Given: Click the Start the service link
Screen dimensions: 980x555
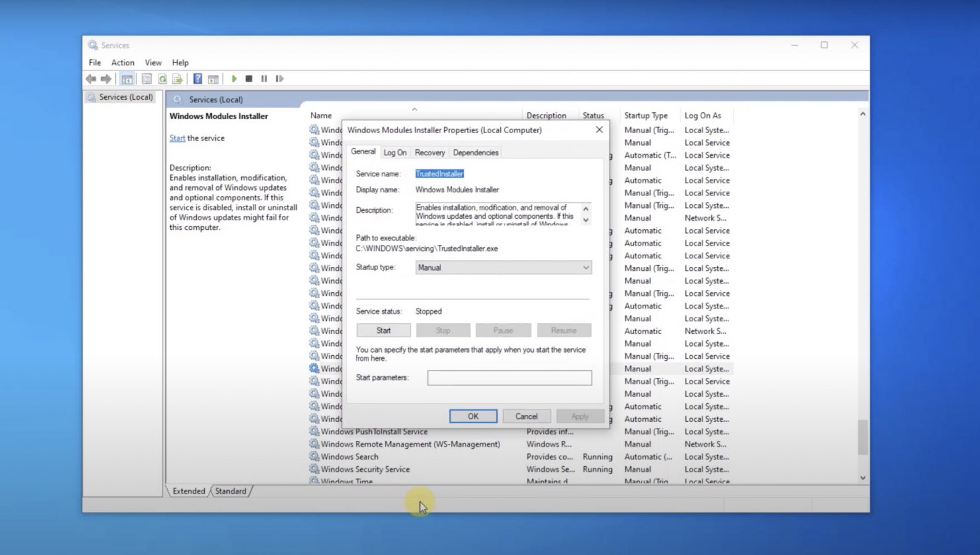Looking at the screenshot, I should click(177, 138).
